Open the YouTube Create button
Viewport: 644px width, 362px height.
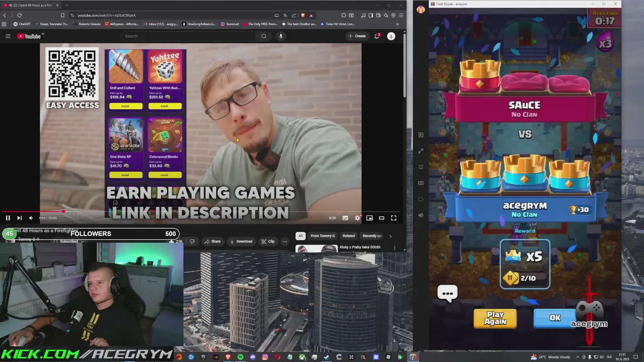357,36
